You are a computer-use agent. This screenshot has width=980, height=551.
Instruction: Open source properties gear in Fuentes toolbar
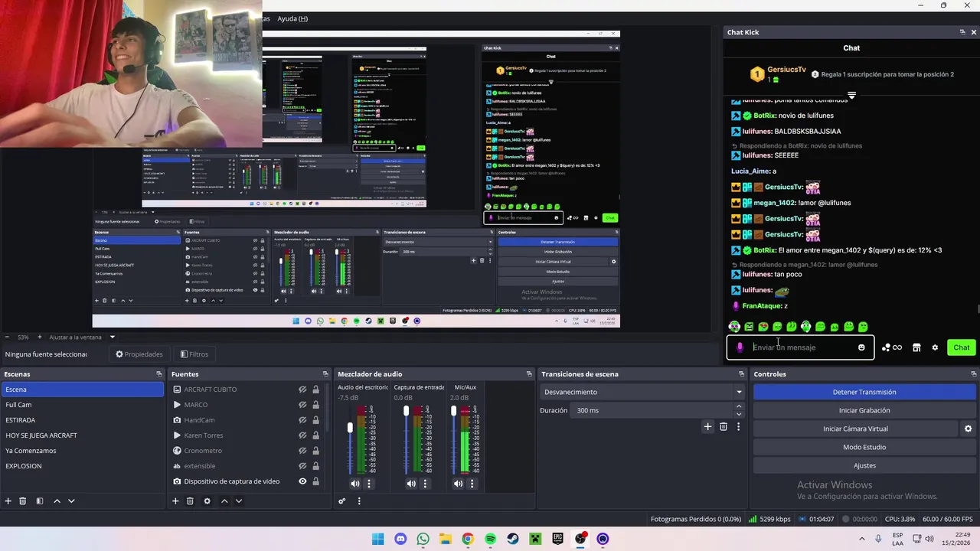click(207, 501)
